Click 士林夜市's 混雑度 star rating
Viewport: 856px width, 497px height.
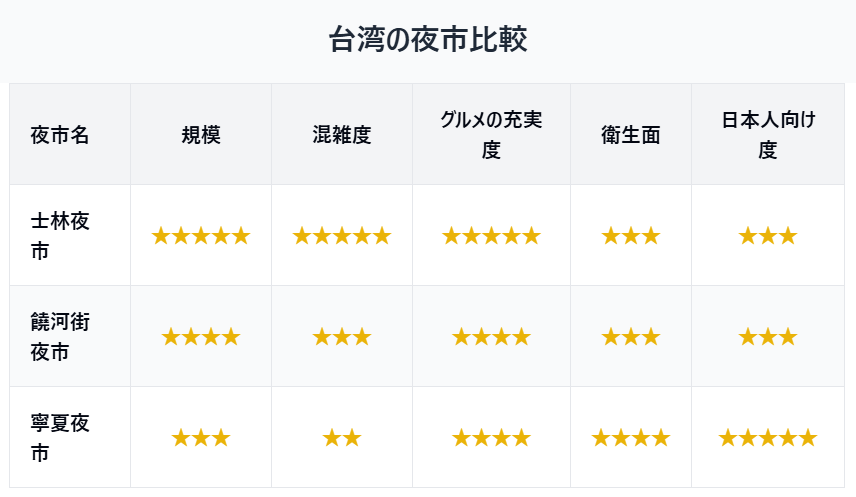tap(342, 236)
